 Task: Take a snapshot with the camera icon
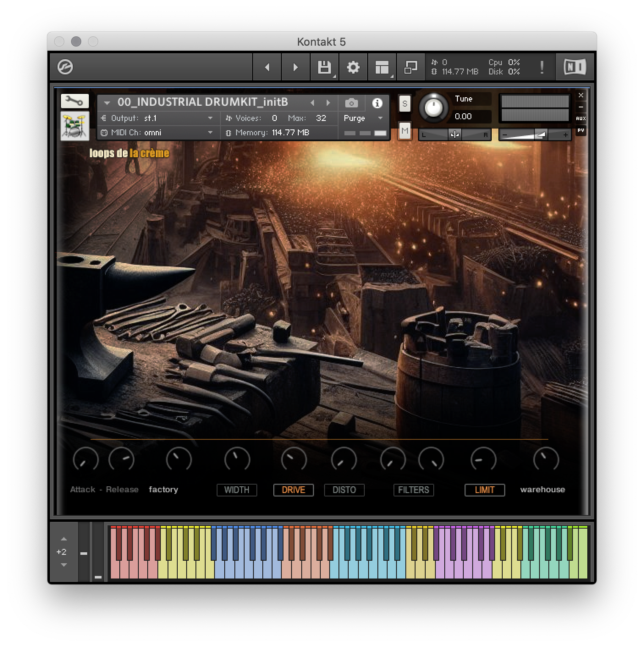point(351,103)
